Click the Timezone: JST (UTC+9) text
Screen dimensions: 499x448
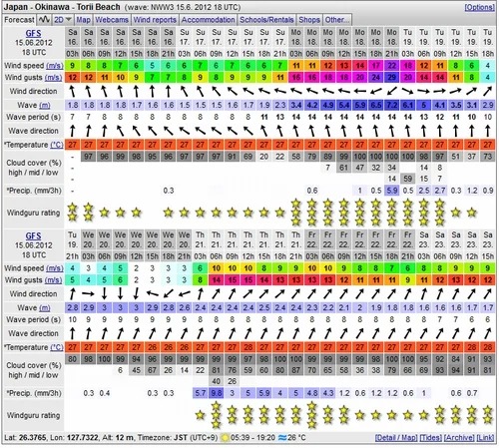click(178, 438)
